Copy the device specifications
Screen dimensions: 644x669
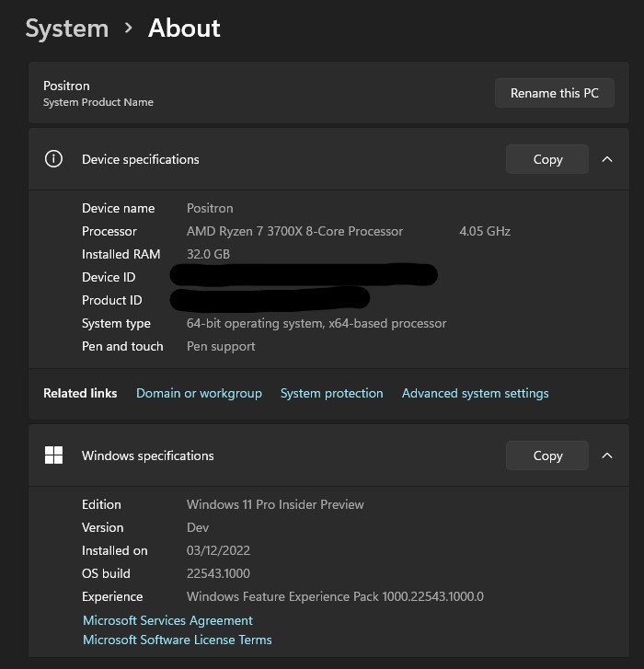pyautogui.click(x=547, y=159)
